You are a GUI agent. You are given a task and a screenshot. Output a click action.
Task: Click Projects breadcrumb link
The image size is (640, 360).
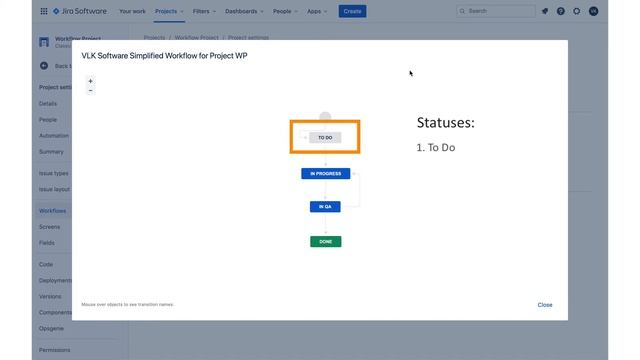pyautogui.click(x=154, y=38)
